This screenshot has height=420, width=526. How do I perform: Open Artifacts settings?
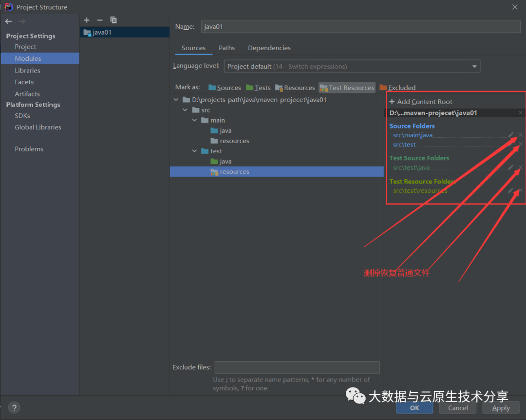[27, 94]
